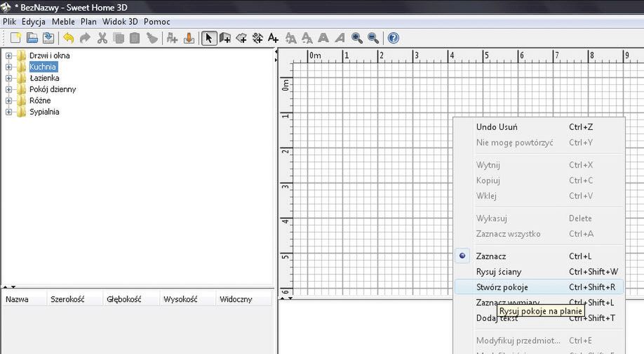Choose Rysuj ściany in context menu
Viewport: 644px width, 354px height.
coord(539,272)
